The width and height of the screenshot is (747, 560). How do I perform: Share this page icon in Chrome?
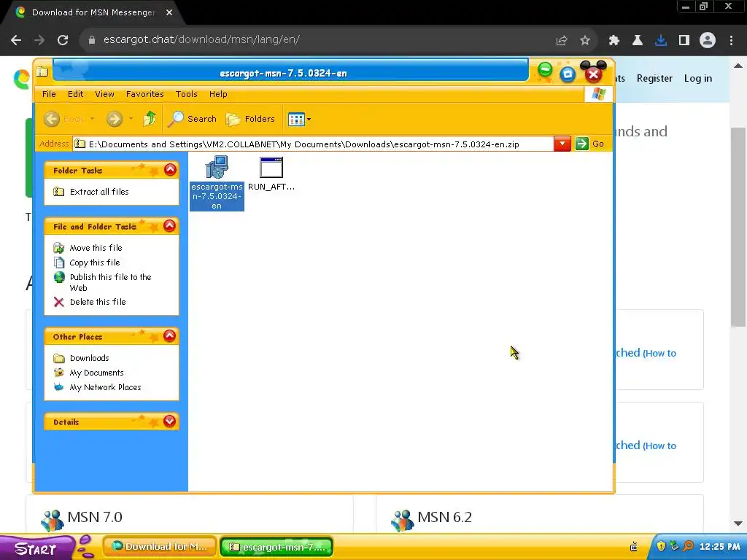562,41
